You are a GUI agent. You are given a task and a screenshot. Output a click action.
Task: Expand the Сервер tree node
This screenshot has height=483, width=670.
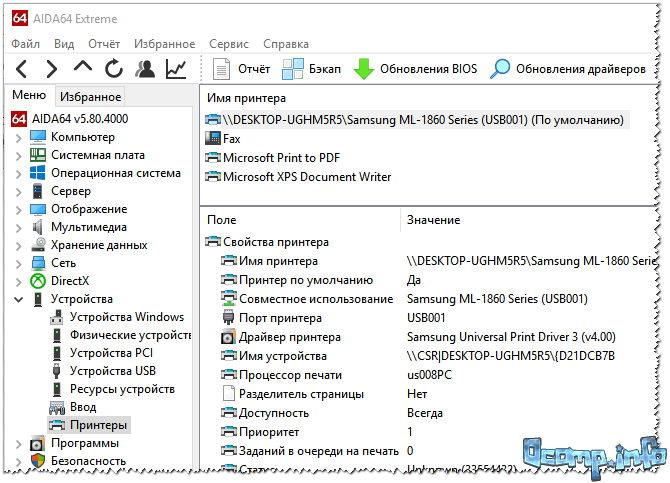tap(18, 192)
